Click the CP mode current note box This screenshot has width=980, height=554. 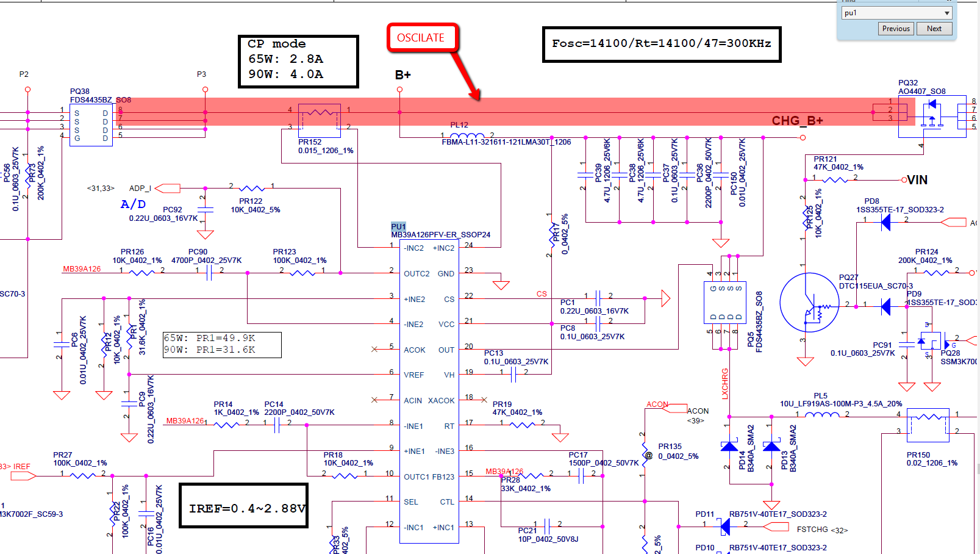tap(298, 61)
